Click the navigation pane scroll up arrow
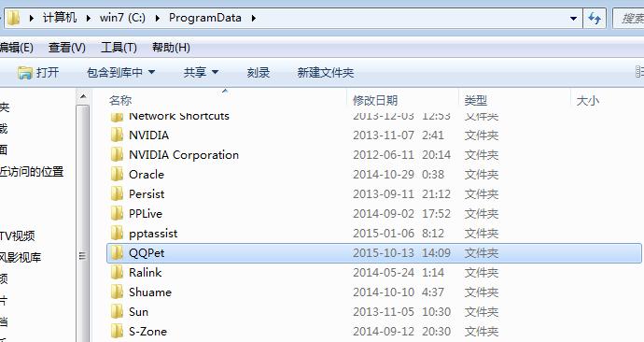 coord(83,97)
